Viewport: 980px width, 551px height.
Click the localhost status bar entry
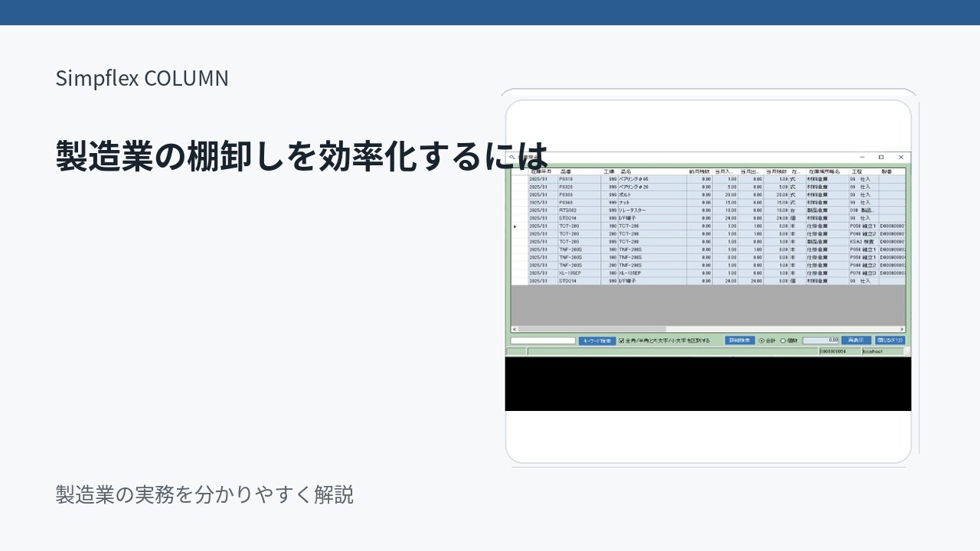(x=882, y=351)
